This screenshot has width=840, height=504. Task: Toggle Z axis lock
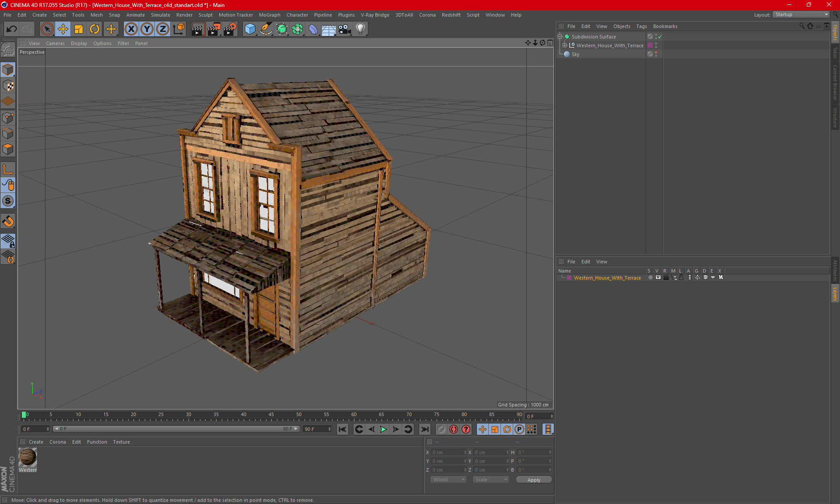(162, 29)
